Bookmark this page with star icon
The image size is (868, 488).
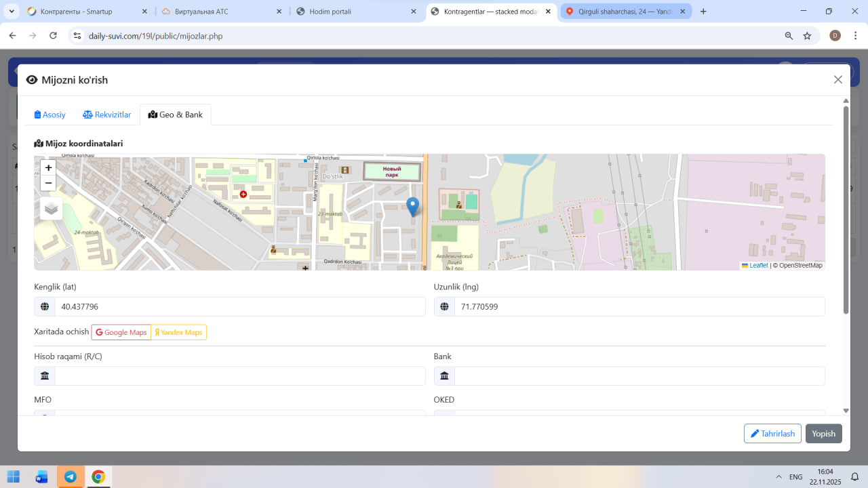click(x=807, y=36)
